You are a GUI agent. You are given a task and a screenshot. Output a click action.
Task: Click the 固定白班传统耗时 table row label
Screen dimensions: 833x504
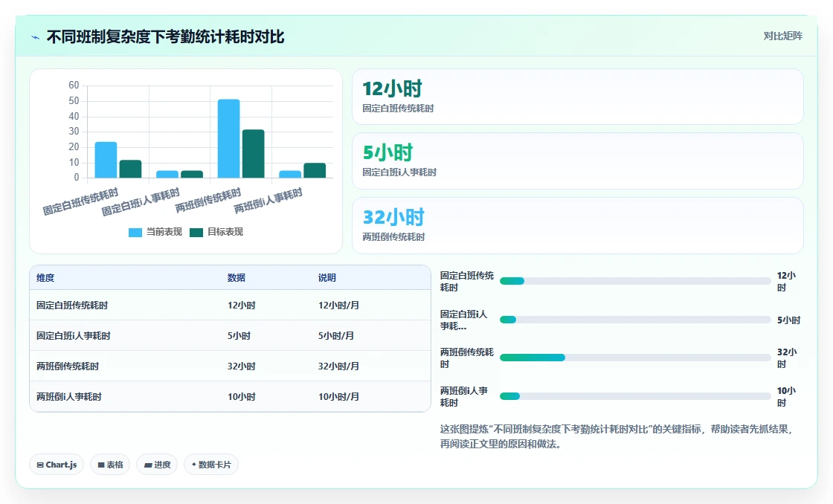72,306
